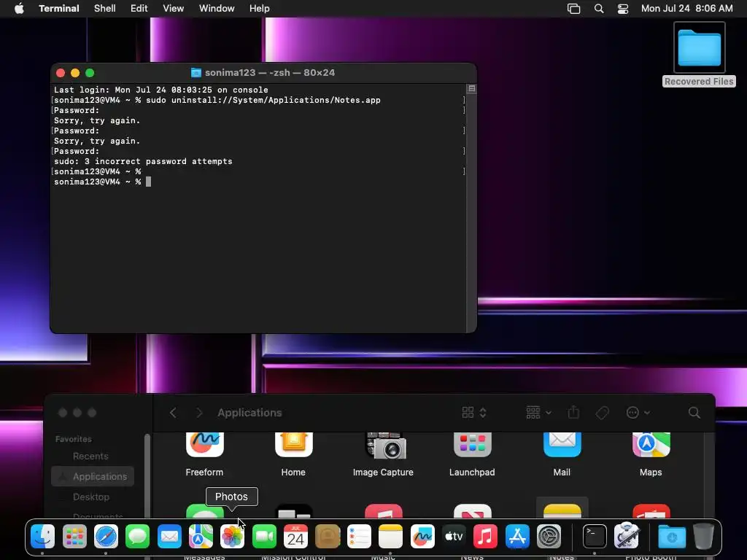Image resolution: width=747 pixels, height=560 pixels.
Task: Launch Apple TV from the Dock
Action: (454, 536)
